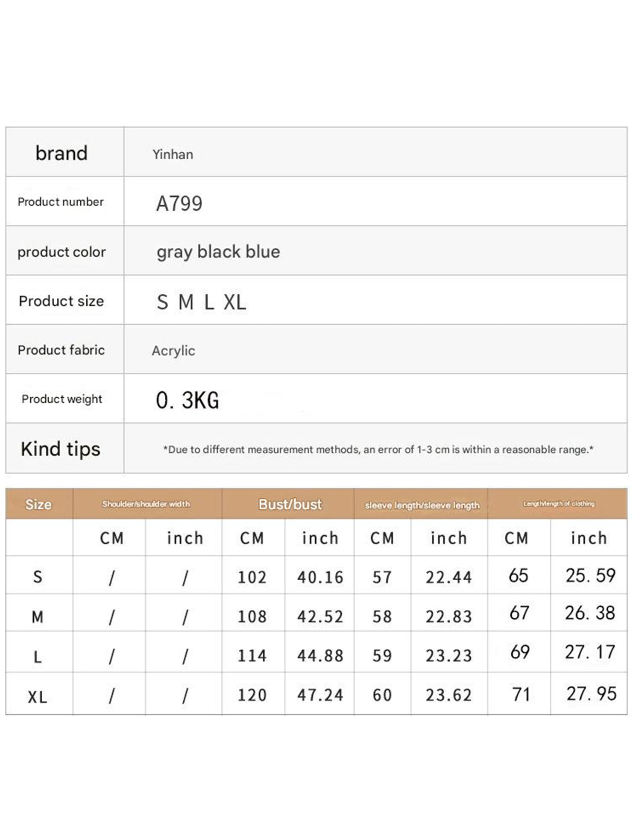This screenshot has height=840, width=633.
Task: Click the product number A799
Action: coord(179,203)
